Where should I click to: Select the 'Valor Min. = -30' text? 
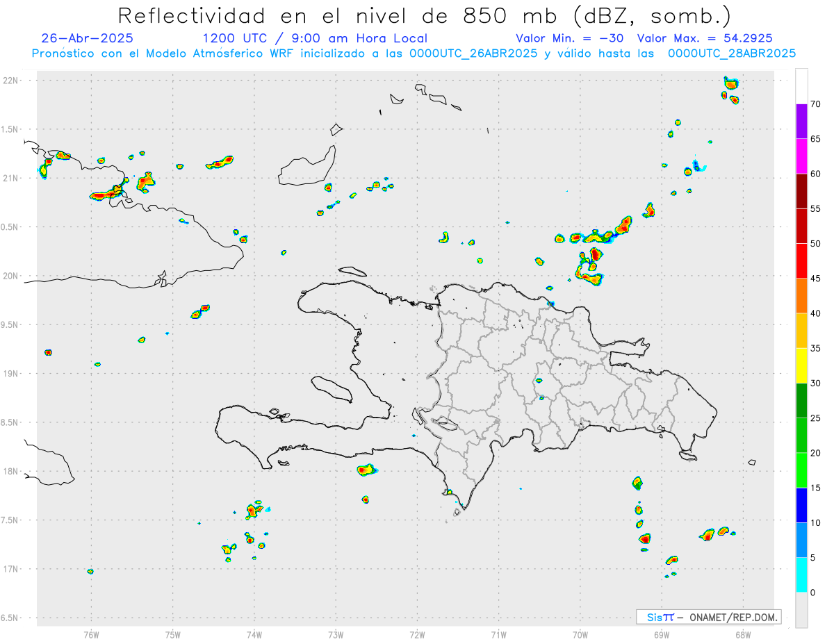[x=569, y=38]
